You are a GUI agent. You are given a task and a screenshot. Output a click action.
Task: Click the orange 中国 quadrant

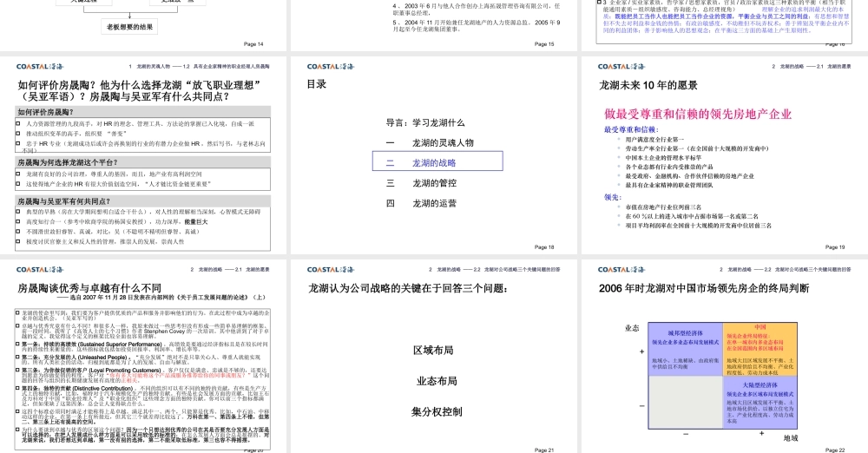(760, 349)
